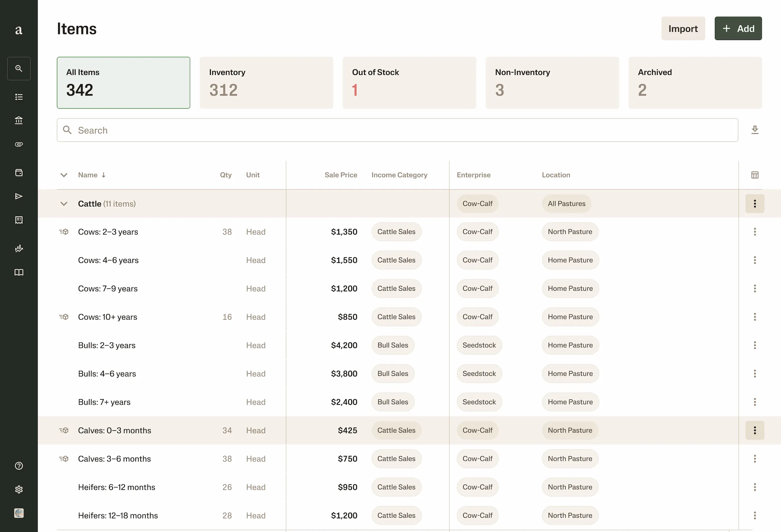Screen dimensions: 781x532
Task: Collapse the Cattle group
Action: point(63,204)
